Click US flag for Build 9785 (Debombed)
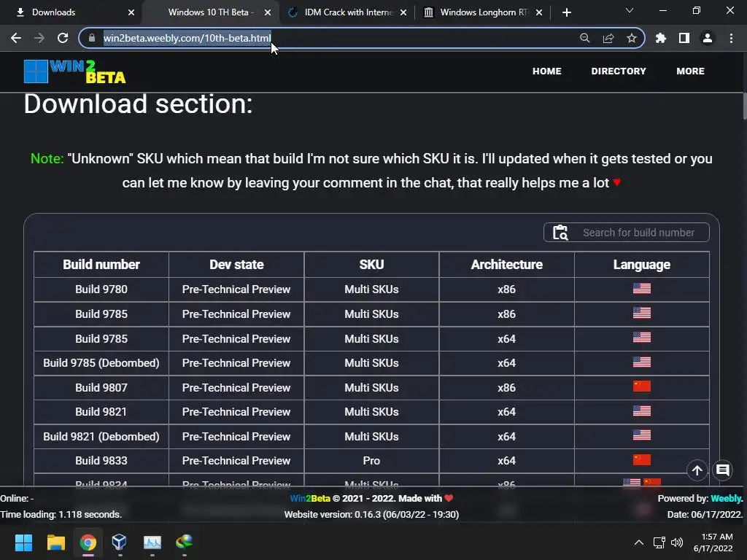Screen dimensions: 747x560 [x=642, y=362]
